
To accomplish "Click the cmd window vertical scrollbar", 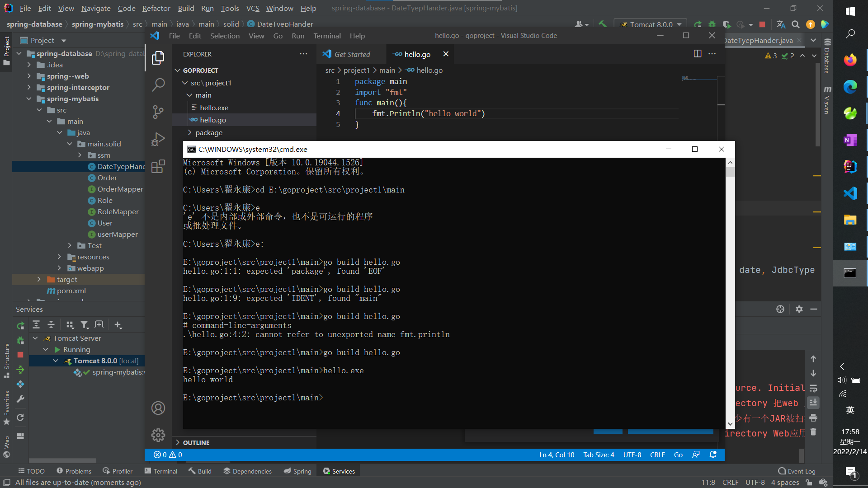I will click(x=730, y=294).
